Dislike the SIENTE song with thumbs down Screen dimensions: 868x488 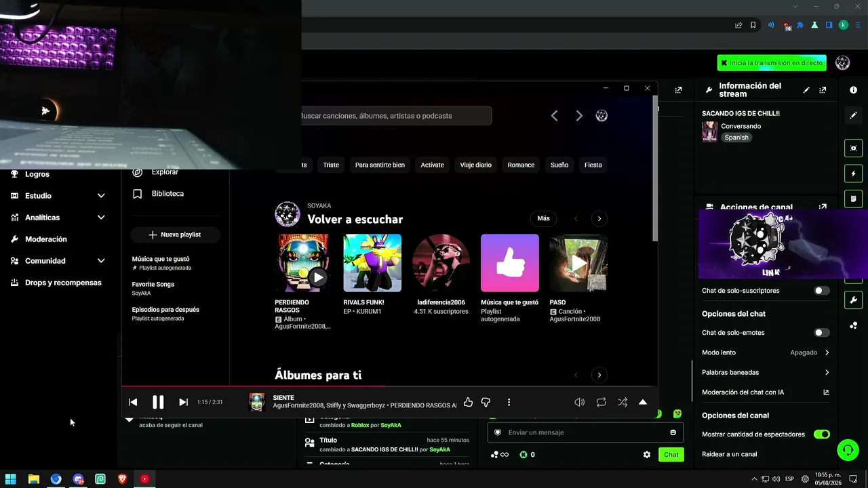(x=486, y=402)
